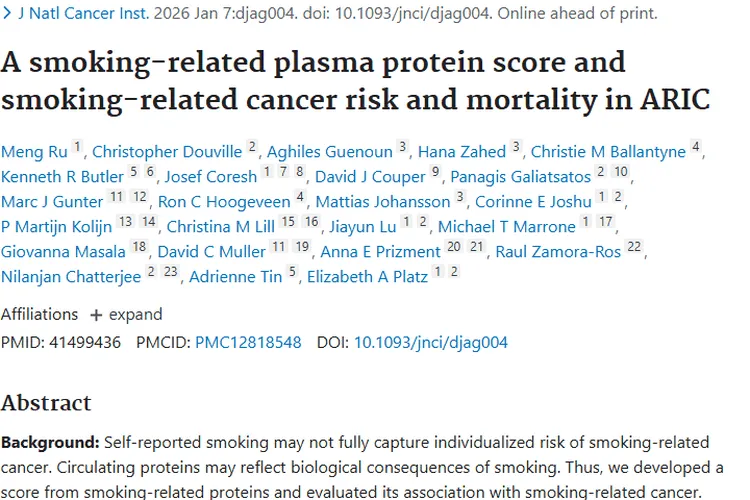Image resolution: width=750 pixels, height=500 pixels.
Task: Select author Christie M Ballantyne
Action: click(608, 152)
